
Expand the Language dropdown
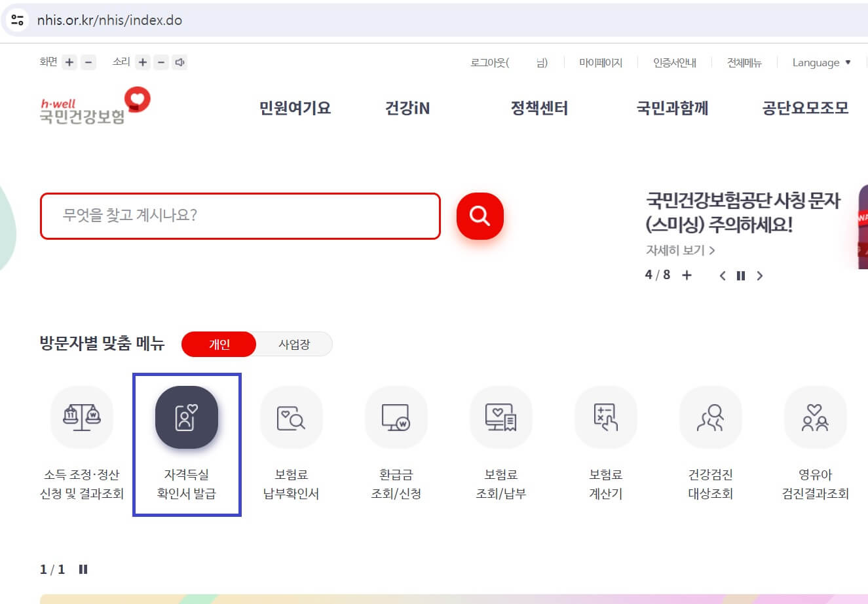(x=821, y=63)
